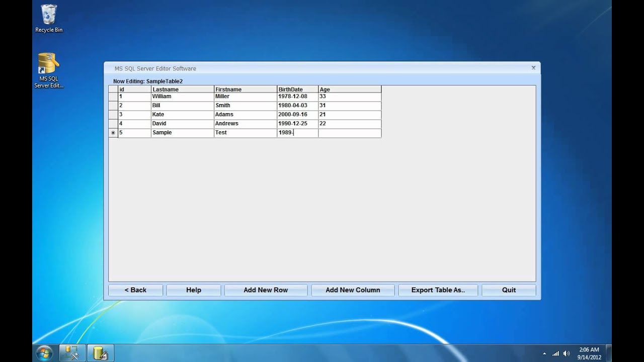Click the Age cell '33'
The image size is (644, 362).
[x=350, y=97]
